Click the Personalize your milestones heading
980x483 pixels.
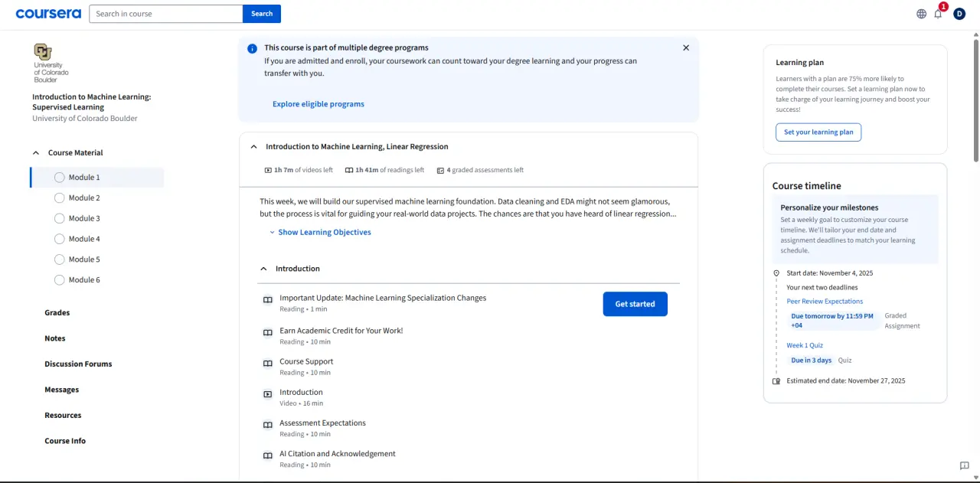tap(829, 207)
